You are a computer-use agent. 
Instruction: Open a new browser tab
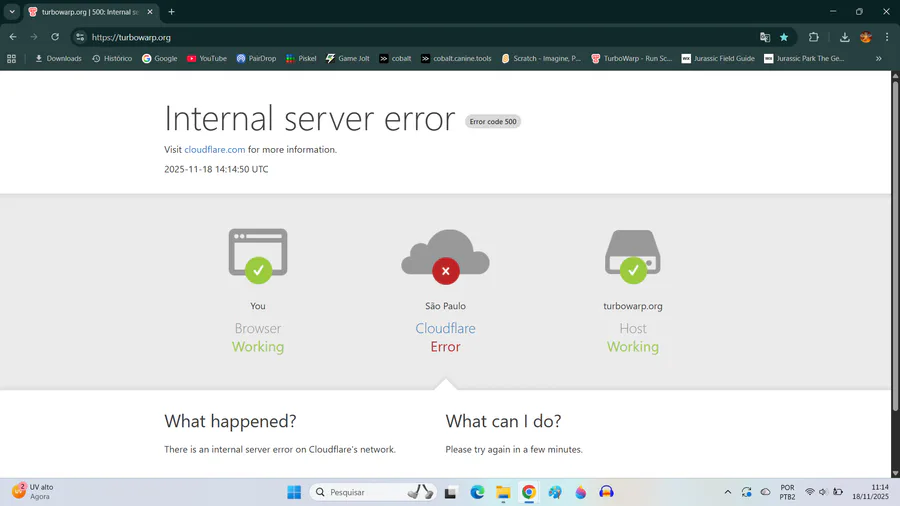point(171,12)
